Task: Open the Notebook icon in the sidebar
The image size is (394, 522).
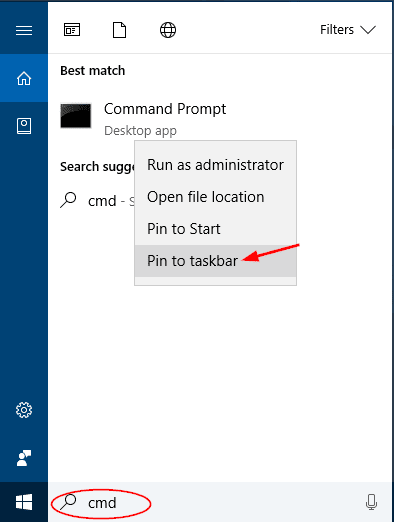Action: [x=24, y=126]
